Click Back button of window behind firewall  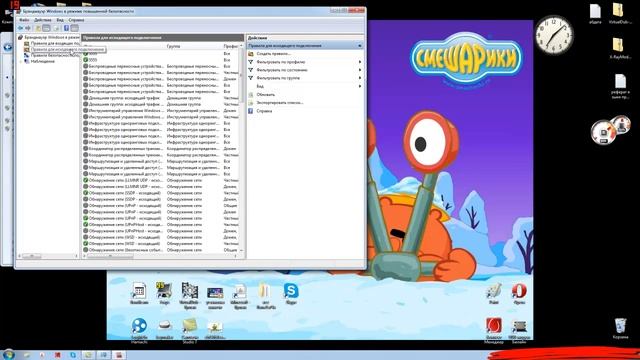click(7, 47)
